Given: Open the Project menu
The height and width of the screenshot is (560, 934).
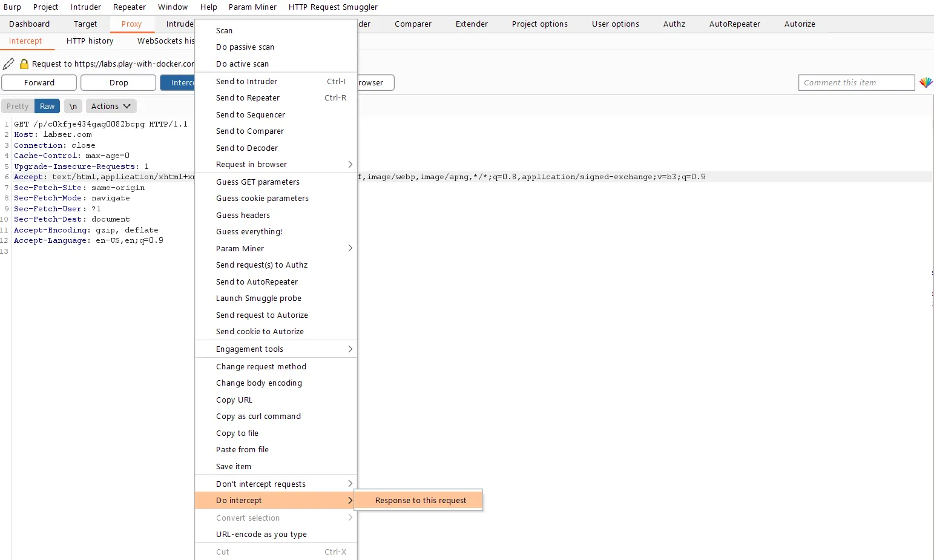Looking at the screenshot, I should (x=45, y=7).
